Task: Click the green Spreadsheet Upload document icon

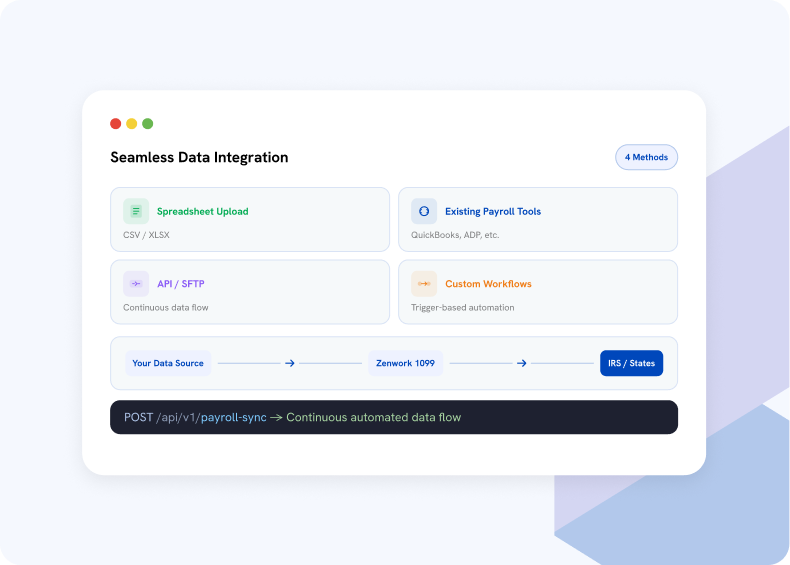Action: (136, 211)
